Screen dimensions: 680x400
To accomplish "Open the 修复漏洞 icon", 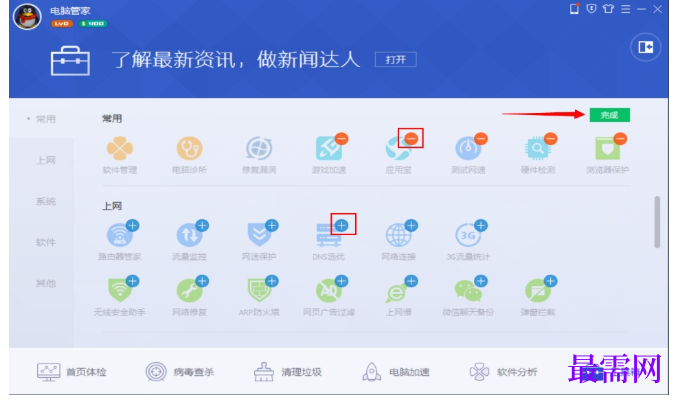I will coord(259,148).
